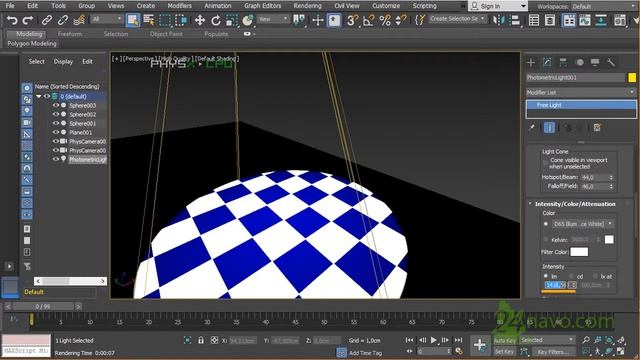
Task: Click the Filter Color white swatch
Action: pyautogui.click(x=579, y=252)
